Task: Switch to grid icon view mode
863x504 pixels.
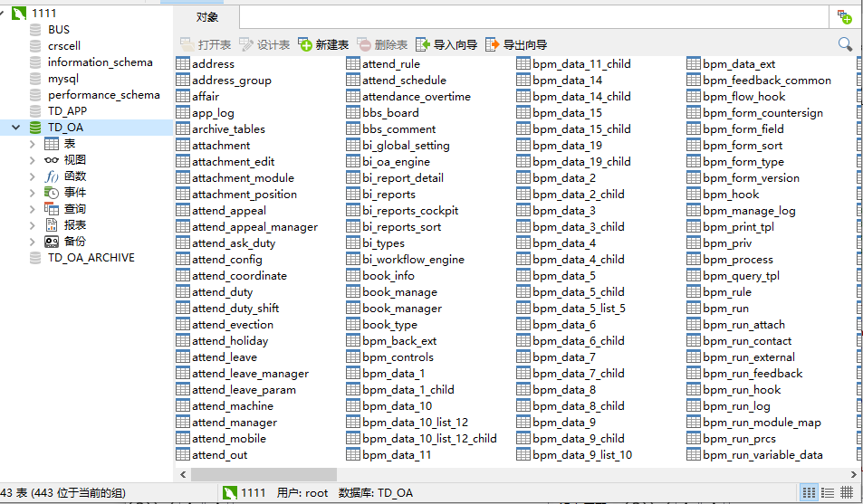Action: point(809,492)
